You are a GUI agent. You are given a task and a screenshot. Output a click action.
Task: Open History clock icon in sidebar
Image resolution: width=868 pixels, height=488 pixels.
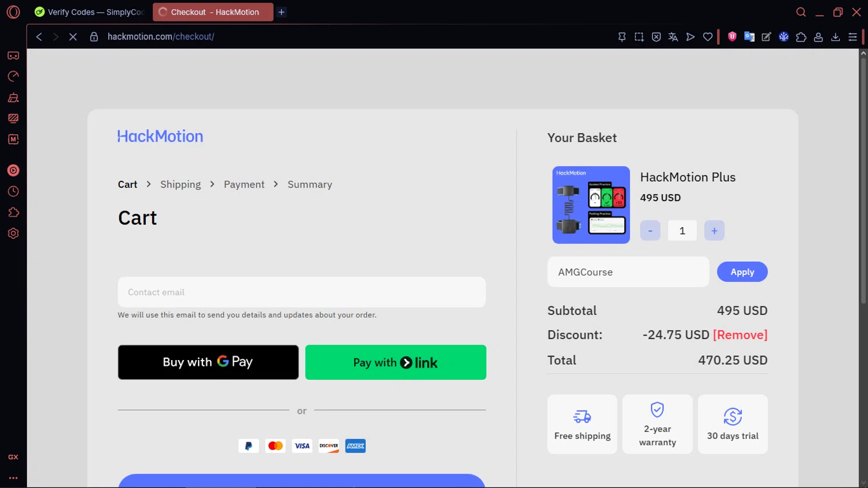tap(13, 192)
